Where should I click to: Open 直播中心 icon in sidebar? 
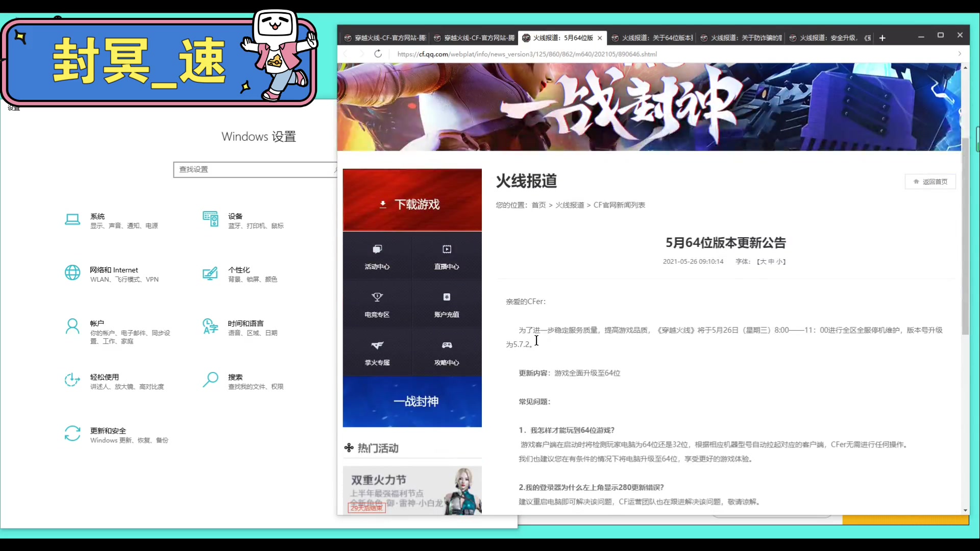click(x=447, y=249)
